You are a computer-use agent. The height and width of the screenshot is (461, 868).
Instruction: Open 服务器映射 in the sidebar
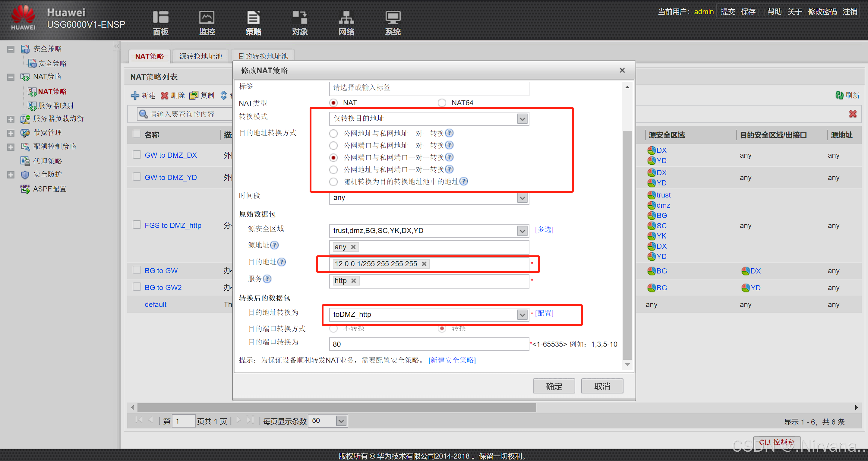(55, 106)
